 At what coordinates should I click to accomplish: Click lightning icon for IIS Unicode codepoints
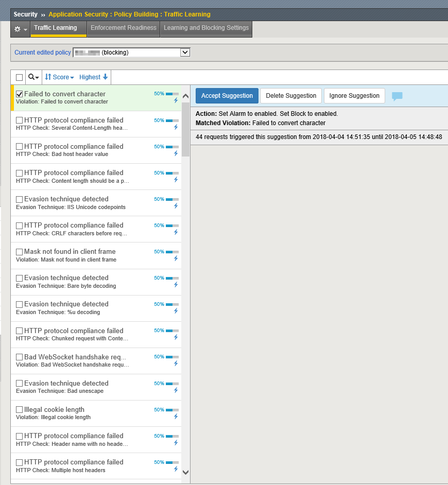pos(176,206)
